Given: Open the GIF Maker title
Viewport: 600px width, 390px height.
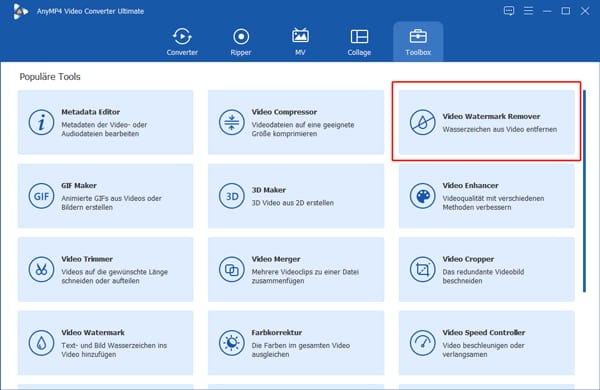Looking at the screenshot, I should (79, 186).
